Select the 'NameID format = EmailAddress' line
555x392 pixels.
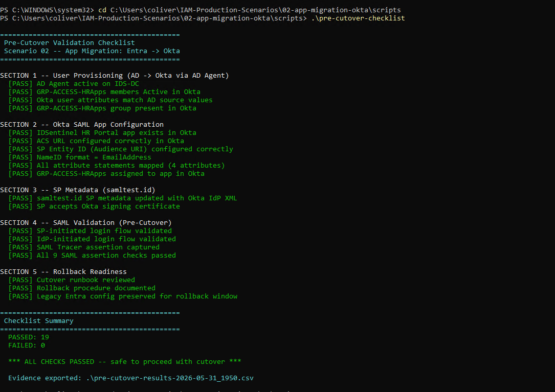80,157
